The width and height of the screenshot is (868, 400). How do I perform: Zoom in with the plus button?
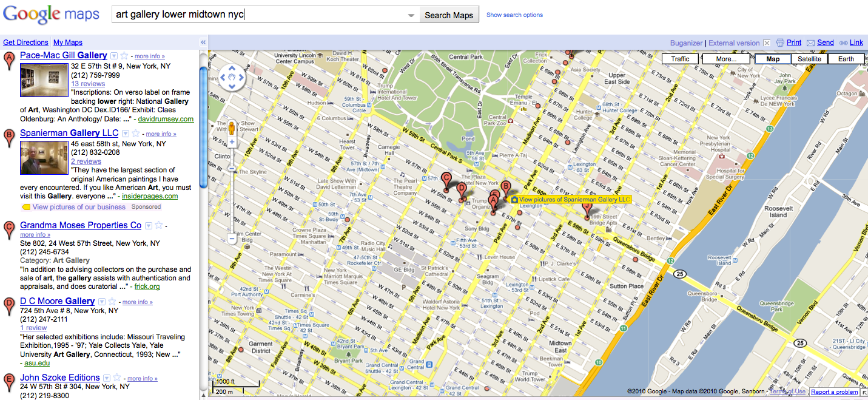(x=232, y=142)
